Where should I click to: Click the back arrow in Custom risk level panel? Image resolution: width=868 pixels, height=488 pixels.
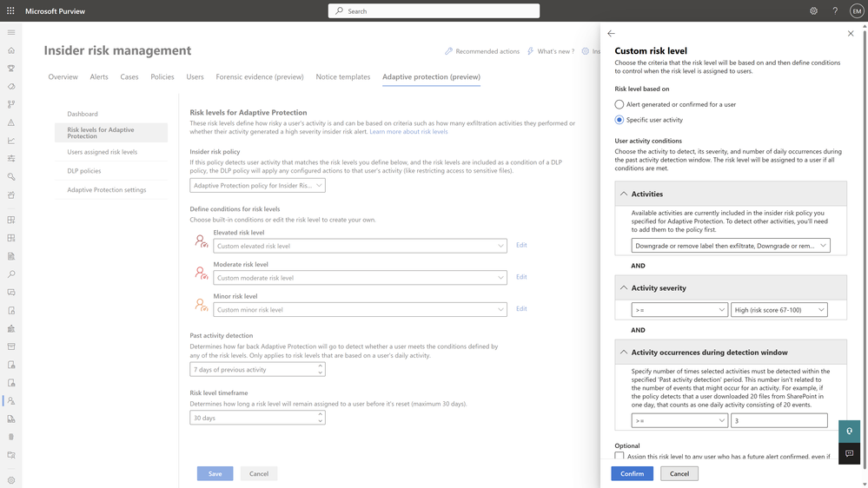[x=611, y=34]
